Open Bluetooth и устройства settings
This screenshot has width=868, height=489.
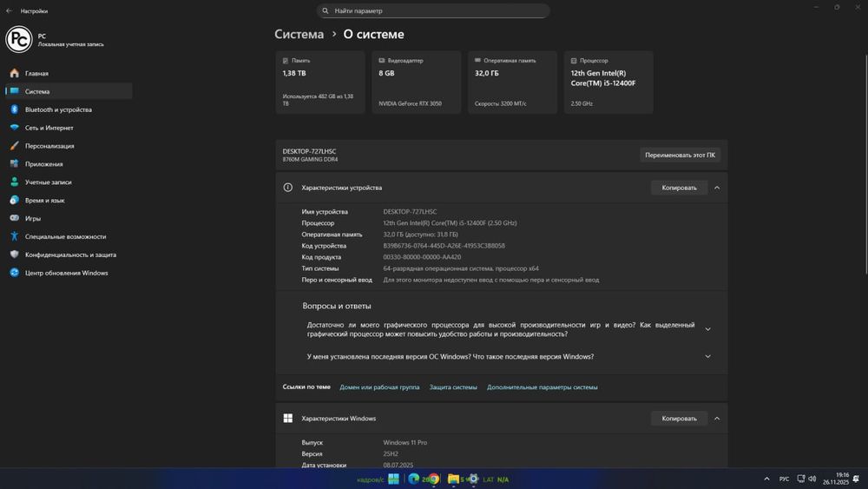69,109
